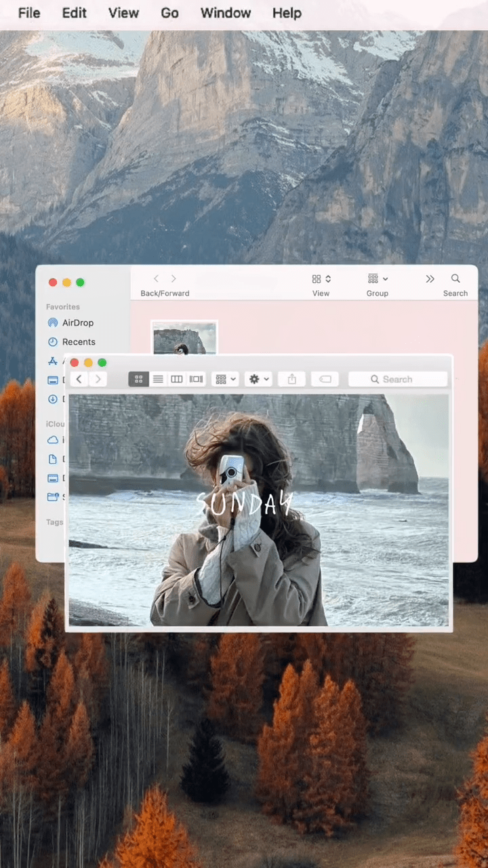Go back using front window's left chevron

click(80, 379)
